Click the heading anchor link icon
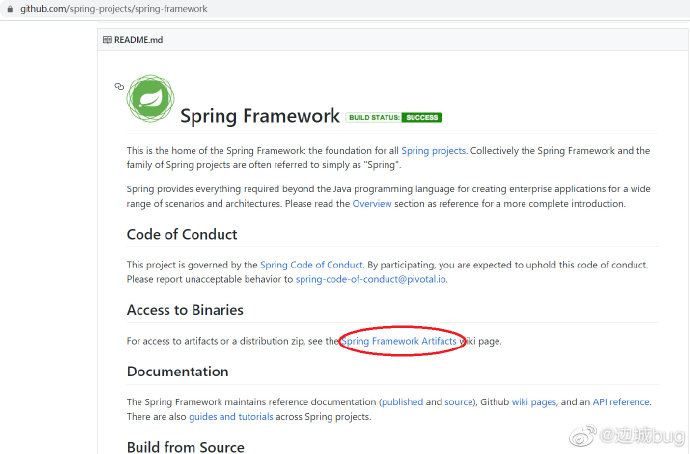Viewport: 690px width, 454px height. (x=119, y=86)
